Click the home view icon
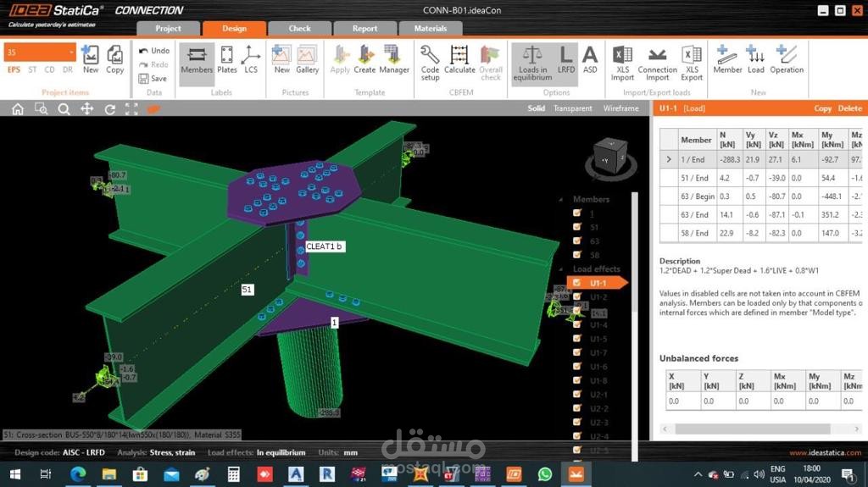 coord(18,109)
